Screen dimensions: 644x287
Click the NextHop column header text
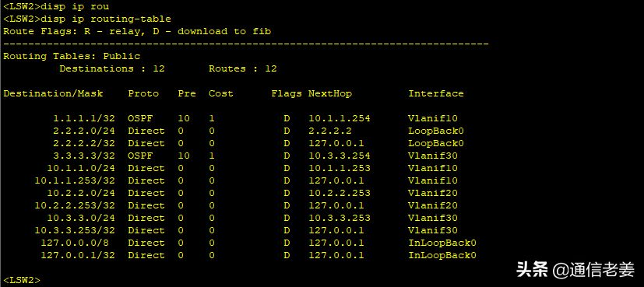pyautogui.click(x=330, y=93)
